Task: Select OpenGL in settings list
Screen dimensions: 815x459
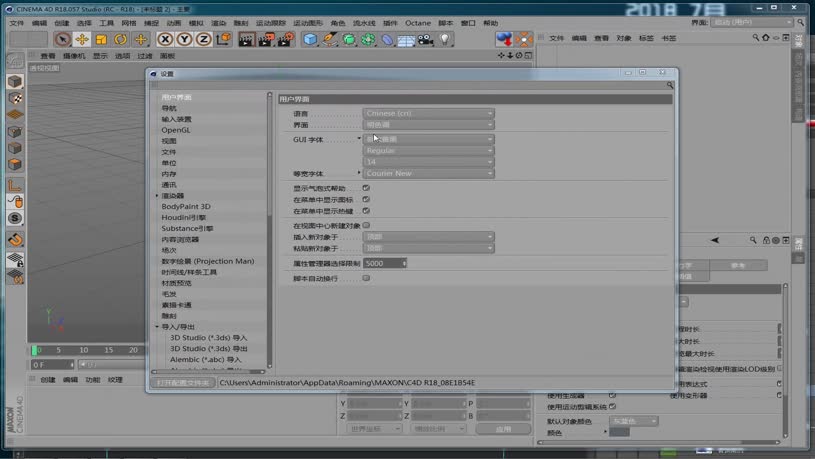Action: click(x=176, y=130)
